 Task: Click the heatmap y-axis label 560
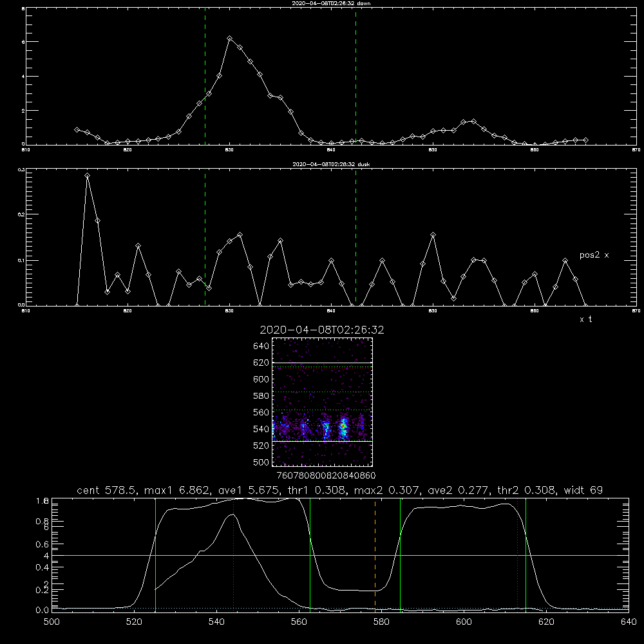pyautogui.click(x=261, y=412)
